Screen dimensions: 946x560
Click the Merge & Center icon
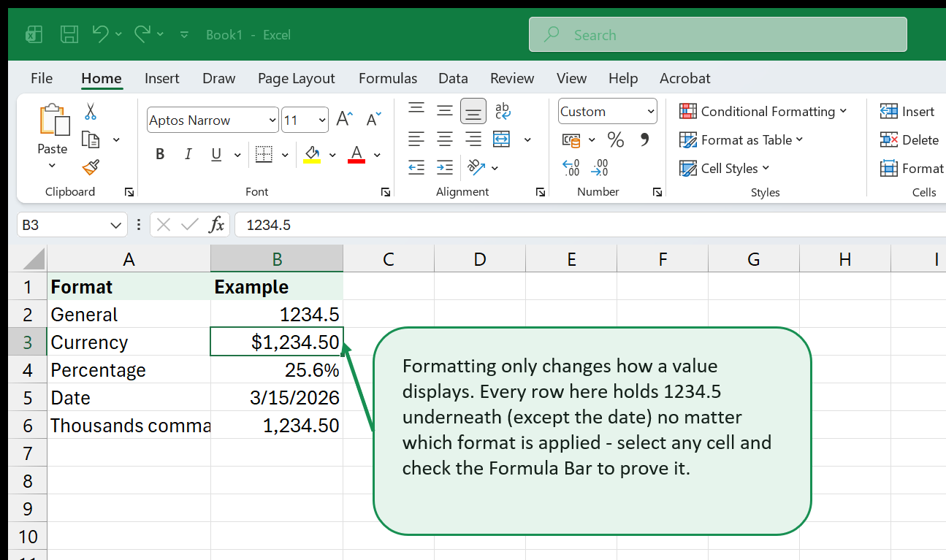(501, 139)
